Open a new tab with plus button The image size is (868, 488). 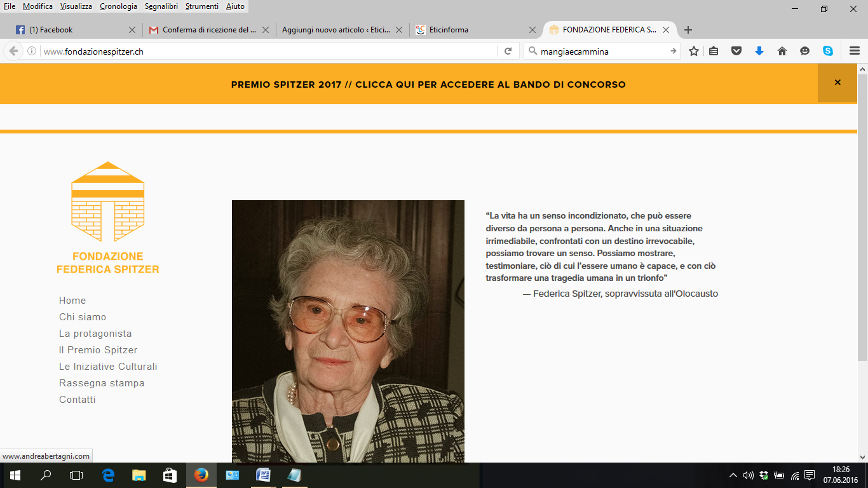click(688, 30)
